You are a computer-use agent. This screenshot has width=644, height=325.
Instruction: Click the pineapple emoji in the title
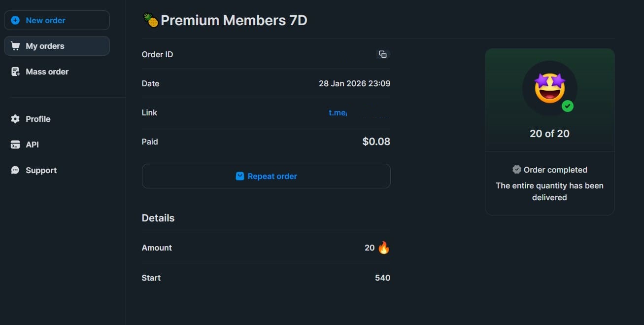[150, 20]
